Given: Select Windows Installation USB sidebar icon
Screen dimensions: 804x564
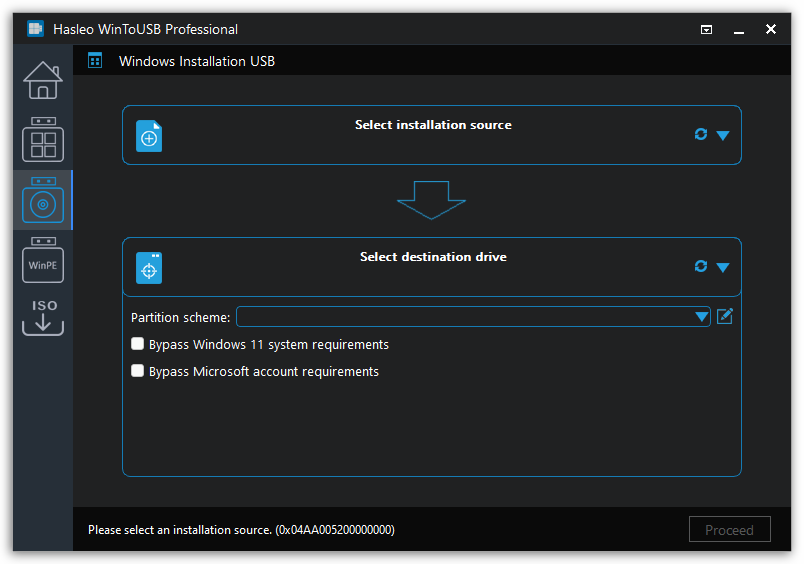Looking at the screenshot, I should click(43, 200).
